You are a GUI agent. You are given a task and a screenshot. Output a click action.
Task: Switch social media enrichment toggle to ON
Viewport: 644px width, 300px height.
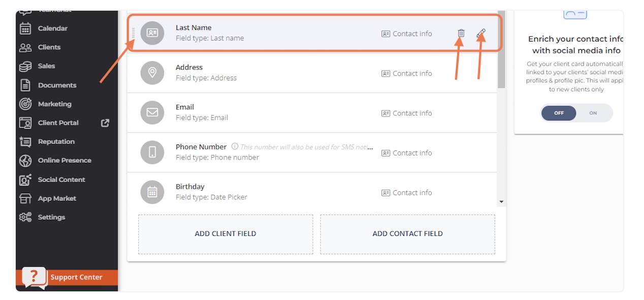[593, 113]
